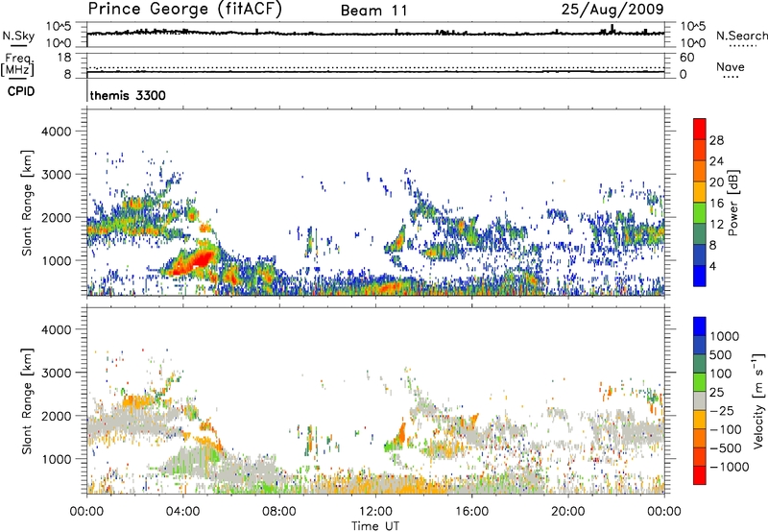This screenshot has height=532, width=768.
Task: Click 'Slant Range [km]' label of the velocity panel
Action: pyautogui.click(x=27, y=401)
